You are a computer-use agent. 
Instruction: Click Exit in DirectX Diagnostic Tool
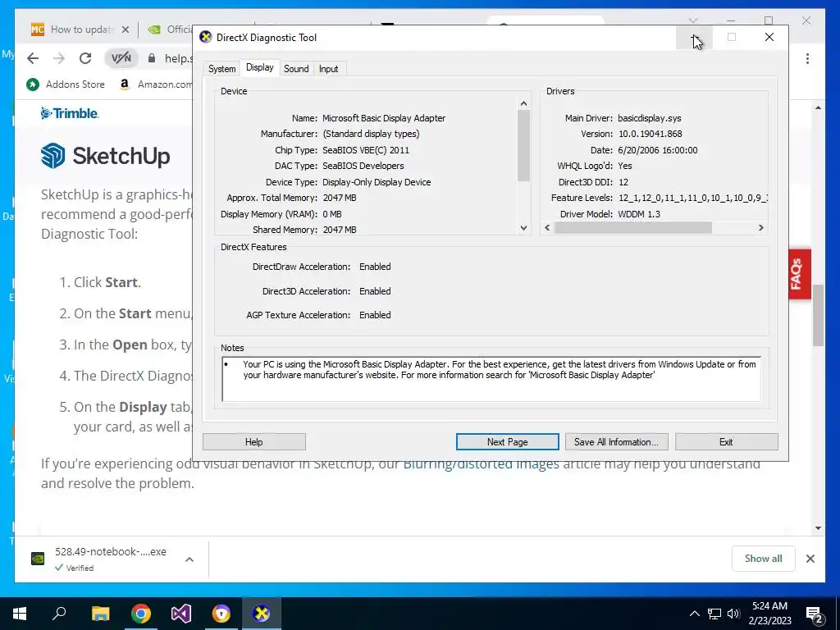[726, 442]
